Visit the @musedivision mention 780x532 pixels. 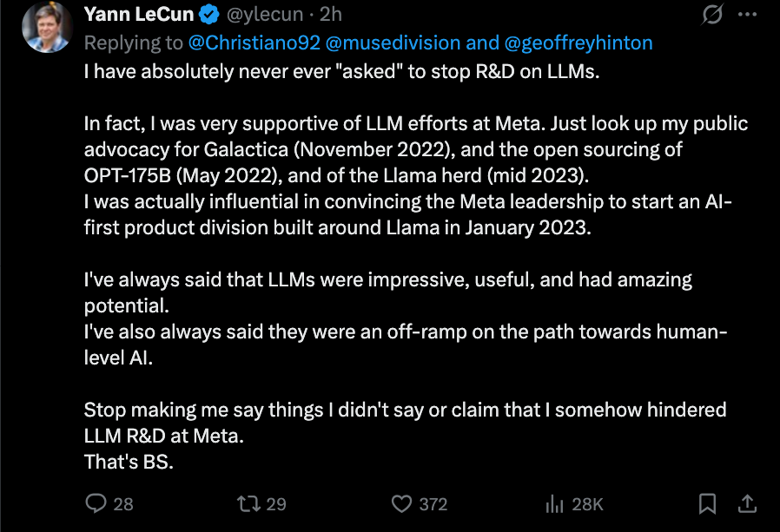[393, 43]
